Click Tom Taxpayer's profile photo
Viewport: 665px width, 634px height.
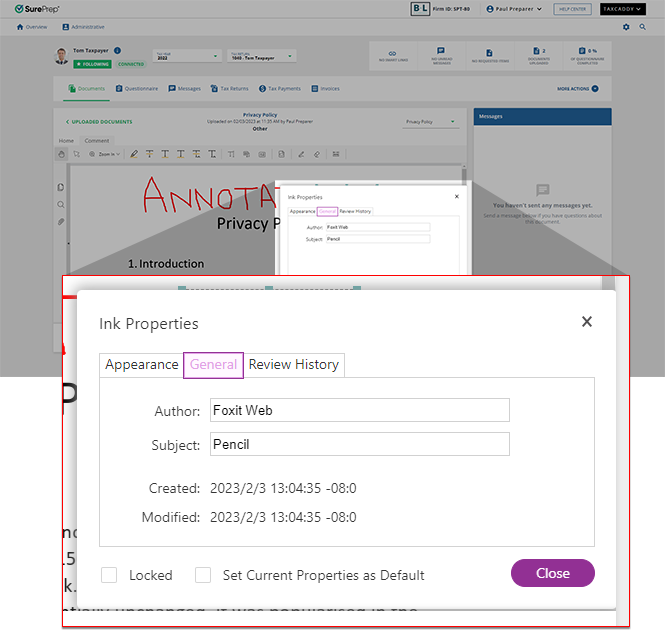point(61,56)
